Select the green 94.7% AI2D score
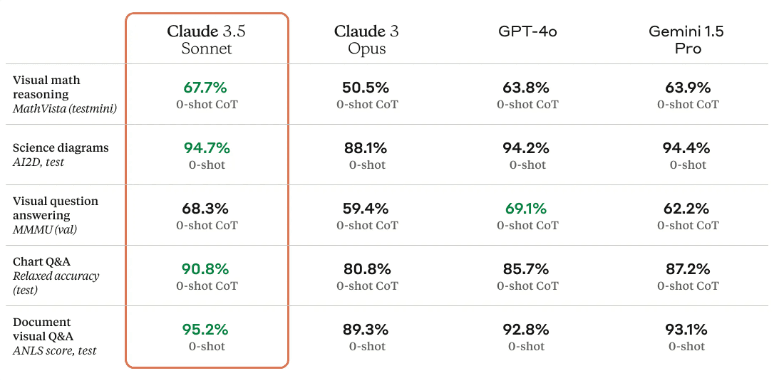 [207, 148]
